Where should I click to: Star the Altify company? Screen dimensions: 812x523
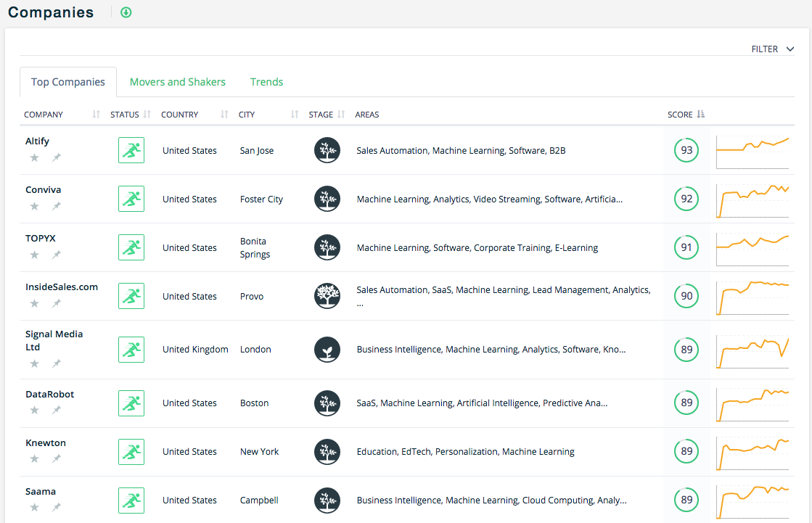click(34, 157)
